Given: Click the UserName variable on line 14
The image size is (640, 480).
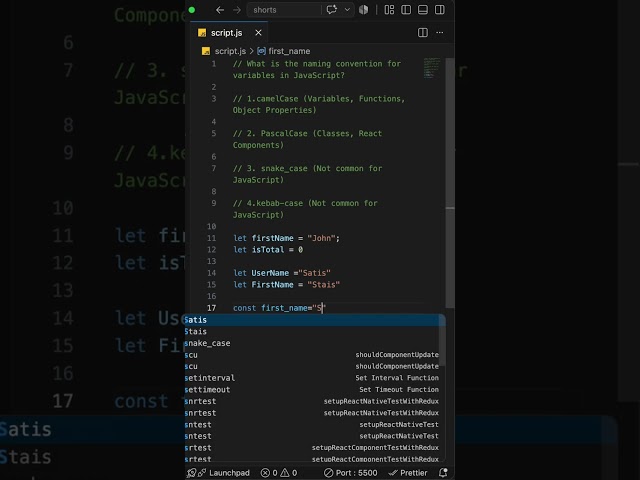Looking at the screenshot, I should click(270, 273).
